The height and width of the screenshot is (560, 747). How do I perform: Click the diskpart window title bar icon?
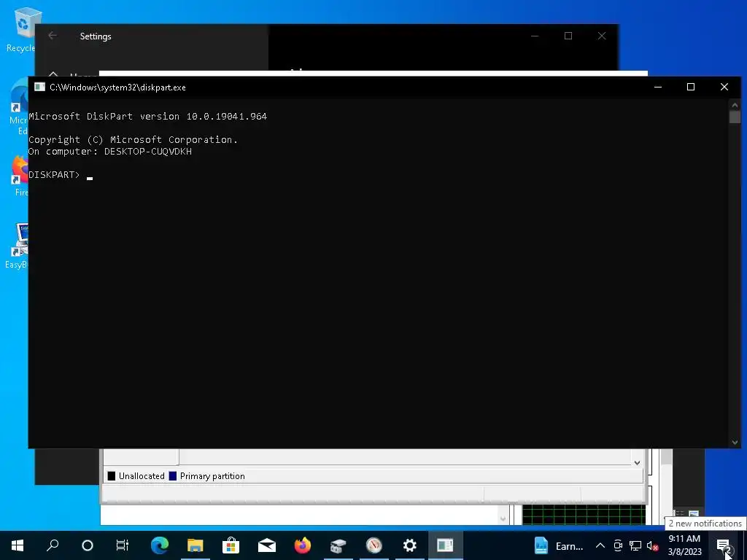click(x=39, y=87)
